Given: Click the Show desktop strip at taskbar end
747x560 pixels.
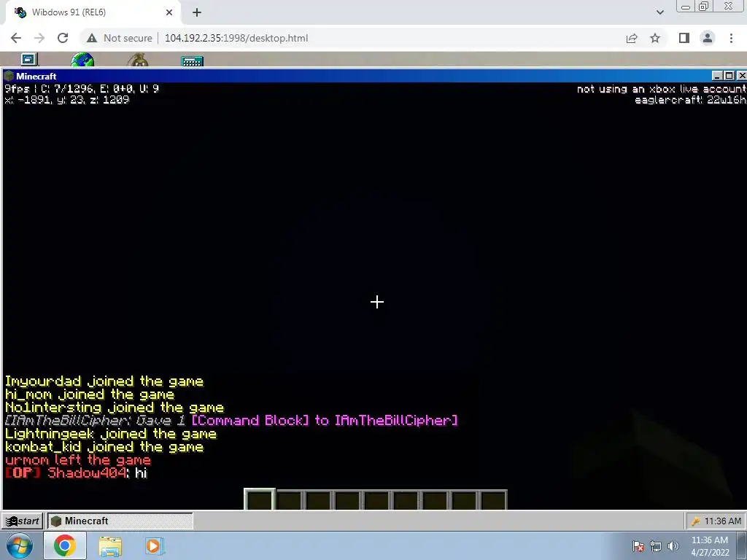Looking at the screenshot, I should 743,545.
